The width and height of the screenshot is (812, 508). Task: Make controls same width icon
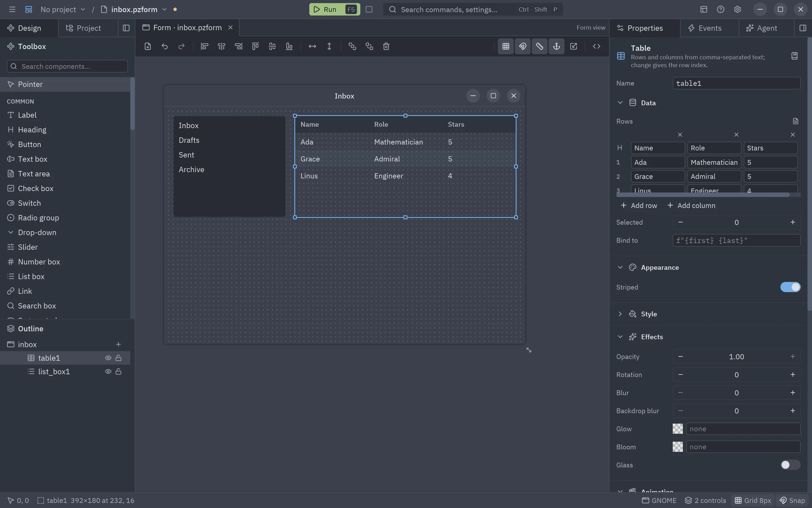click(312, 46)
